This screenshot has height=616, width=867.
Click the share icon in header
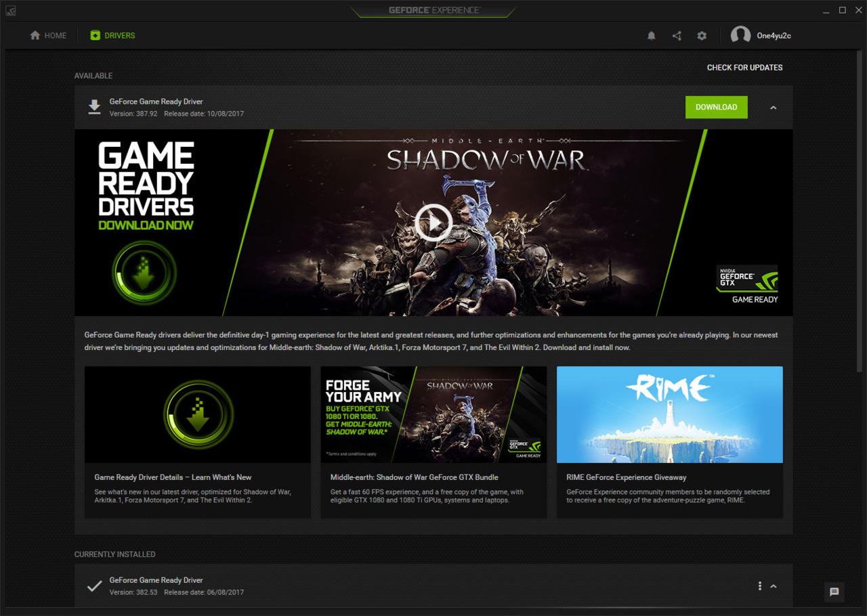(x=677, y=36)
